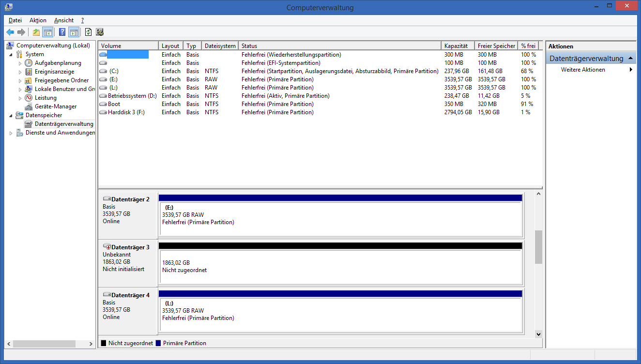Image resolution: width=641 pixels, height=364 pixels.
Task: Click the Ereignisanzeige log icon
Action: pyautogui.click(x=29, y=72)
